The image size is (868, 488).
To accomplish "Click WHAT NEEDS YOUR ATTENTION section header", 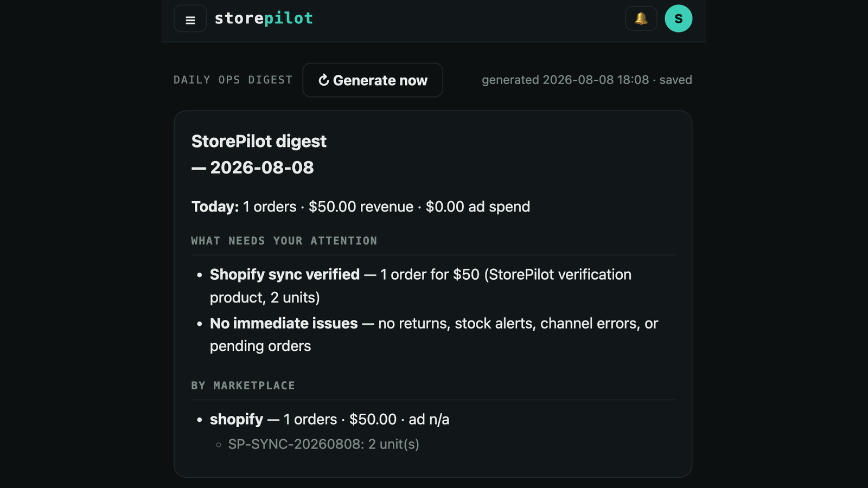I will (284, 241).
